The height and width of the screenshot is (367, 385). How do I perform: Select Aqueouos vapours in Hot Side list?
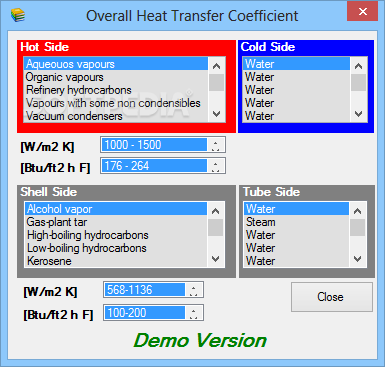click(x=116, y=64)
